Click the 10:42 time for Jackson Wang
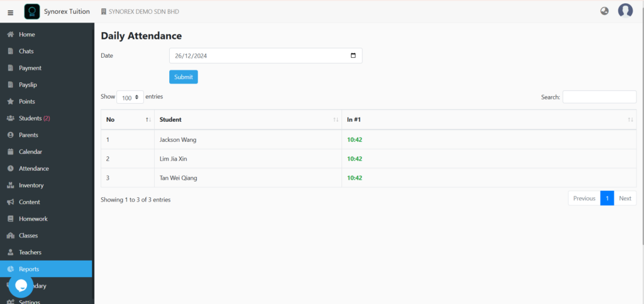This screenshot has height=304, width=644. click(355, 139)
